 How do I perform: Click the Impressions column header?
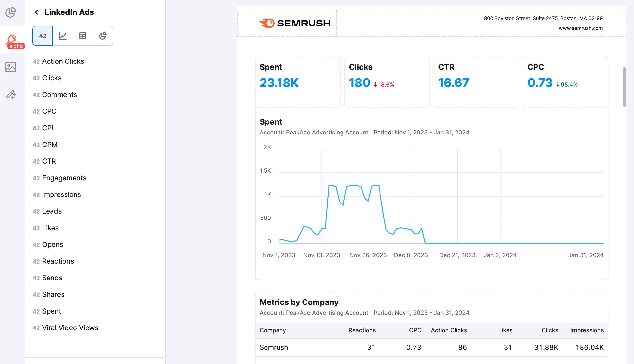coord(587,330)
